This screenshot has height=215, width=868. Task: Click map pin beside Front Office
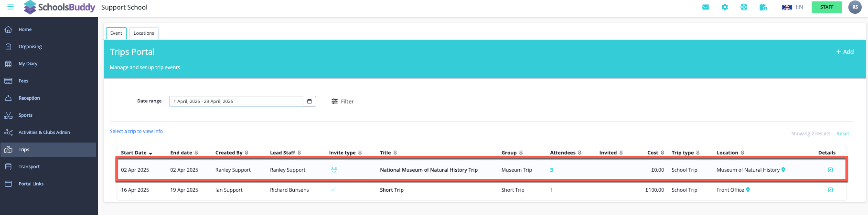coord(748,190)
